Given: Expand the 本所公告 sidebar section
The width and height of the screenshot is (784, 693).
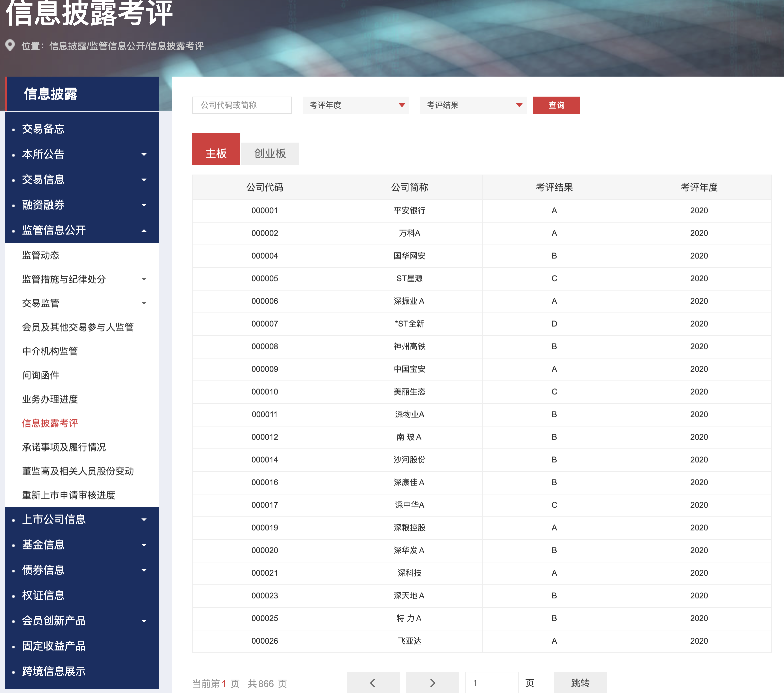Looking at the screenshot, I should point(144,154).
